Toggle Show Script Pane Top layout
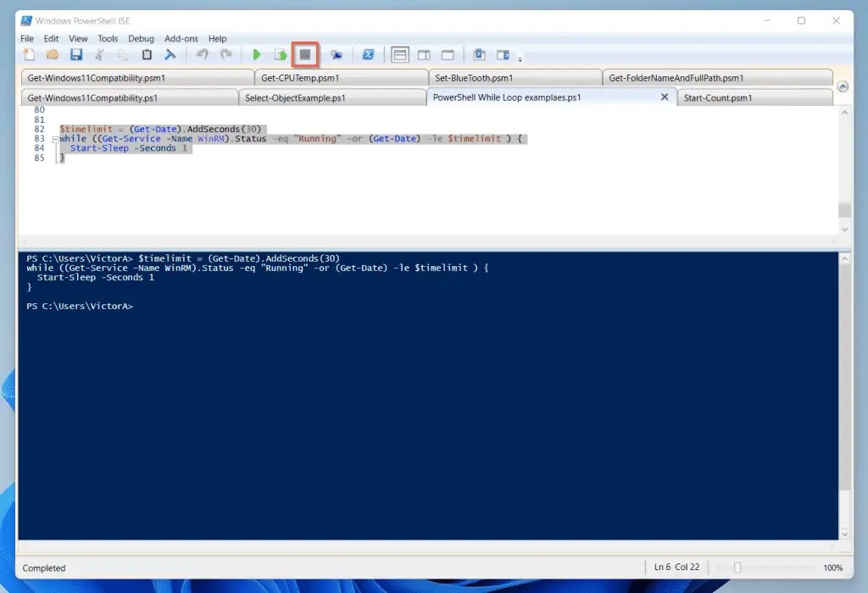Viewport: 868px width, 593px height. click(399, 54)
